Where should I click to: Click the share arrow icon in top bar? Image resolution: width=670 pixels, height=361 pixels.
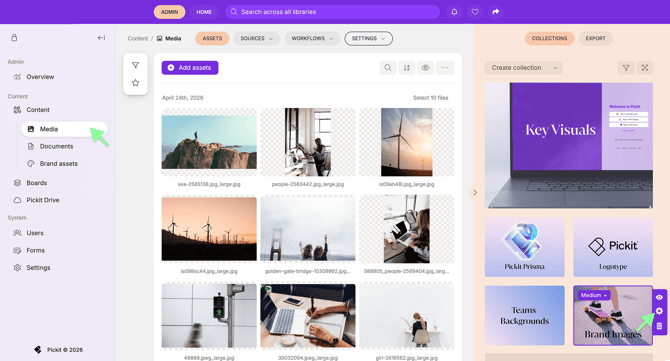point(495,12)
